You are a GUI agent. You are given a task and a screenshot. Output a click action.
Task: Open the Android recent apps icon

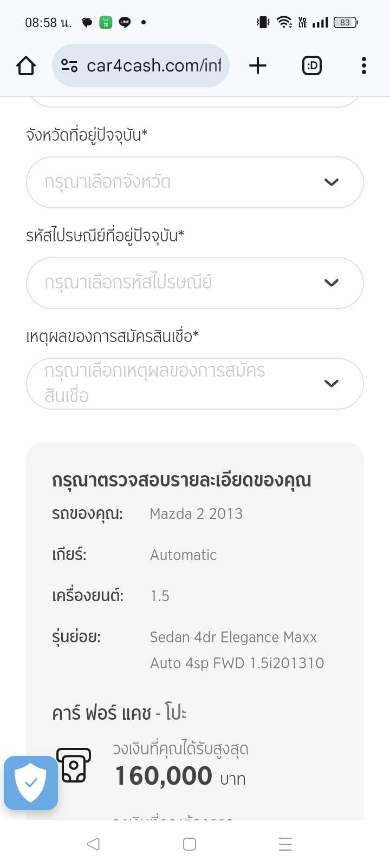click(285, 844)
